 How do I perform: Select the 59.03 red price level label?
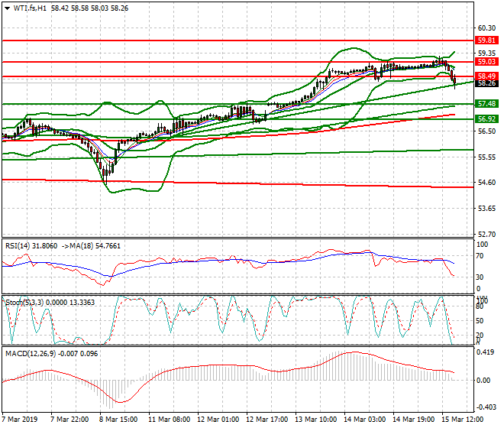tap(486, 62)
